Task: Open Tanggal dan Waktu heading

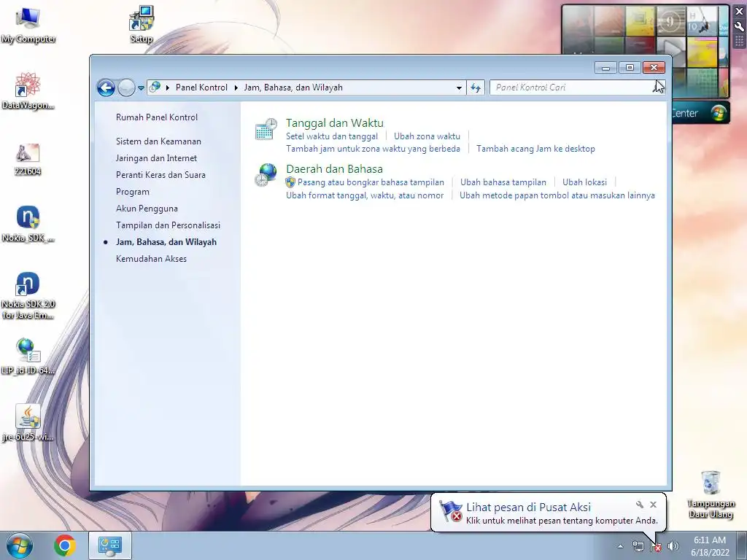Action: (334, 122)
